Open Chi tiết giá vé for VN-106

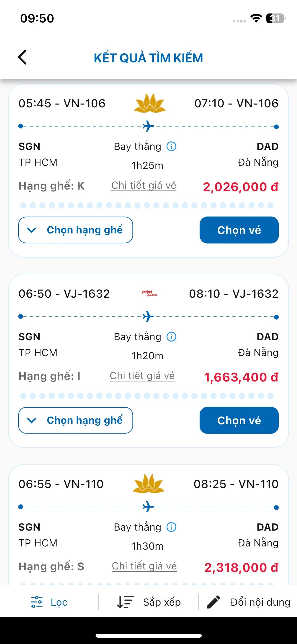[x=144, y=185]
